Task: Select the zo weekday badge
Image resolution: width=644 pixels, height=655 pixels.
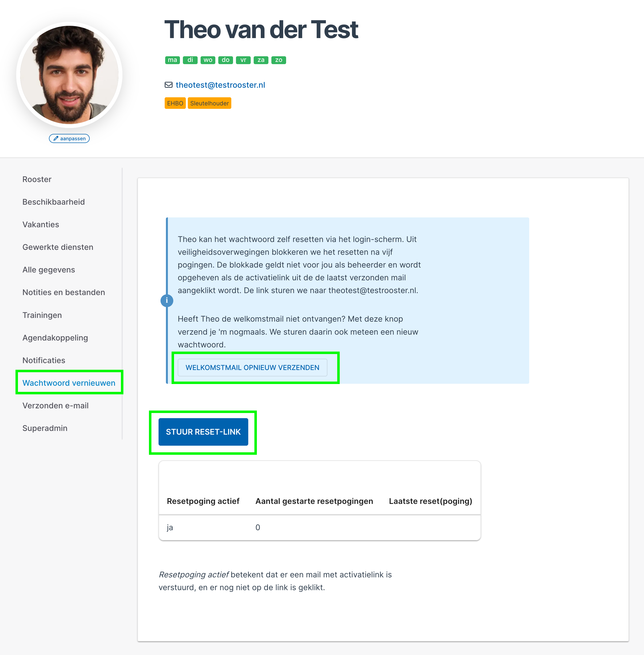Action: click(x=279, y=60)
